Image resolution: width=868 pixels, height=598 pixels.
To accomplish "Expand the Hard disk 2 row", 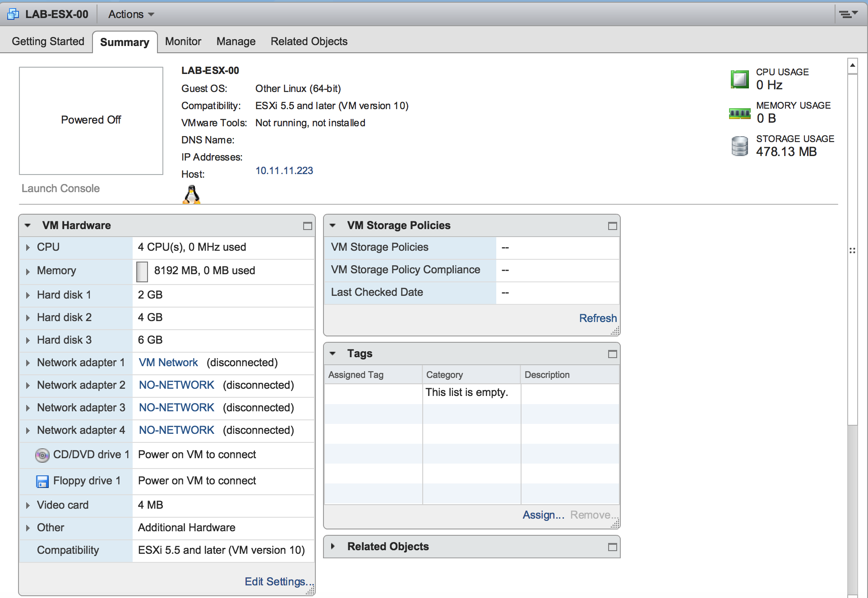I will tap(28, 318).
